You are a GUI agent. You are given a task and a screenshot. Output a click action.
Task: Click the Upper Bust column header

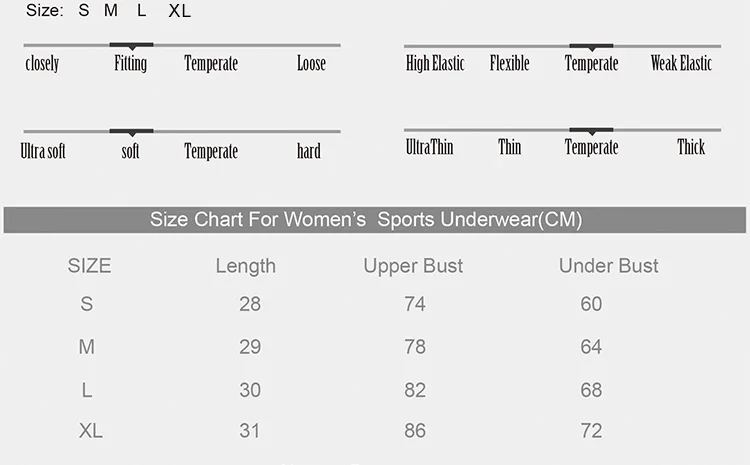tap(413, 266)
